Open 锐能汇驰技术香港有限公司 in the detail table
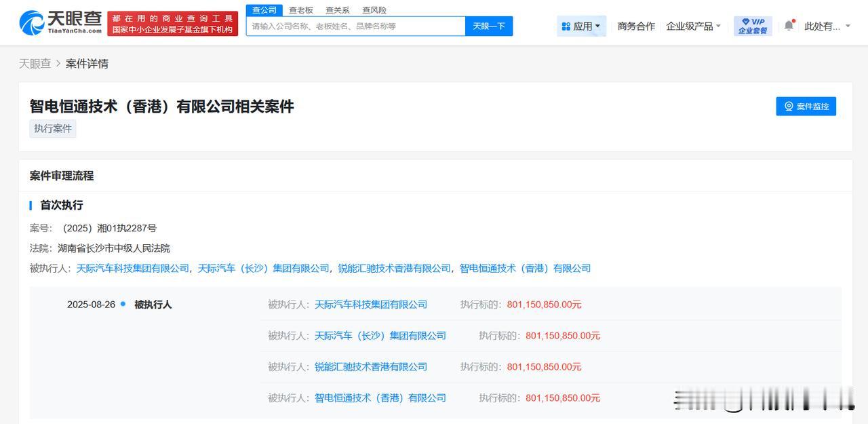Image resolution: width=868 pixels, height=424 pixels. point(371,367)
